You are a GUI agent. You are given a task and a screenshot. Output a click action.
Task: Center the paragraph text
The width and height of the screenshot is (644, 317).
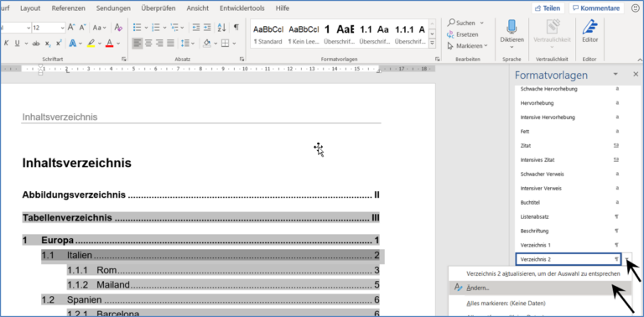coord(148,43)
